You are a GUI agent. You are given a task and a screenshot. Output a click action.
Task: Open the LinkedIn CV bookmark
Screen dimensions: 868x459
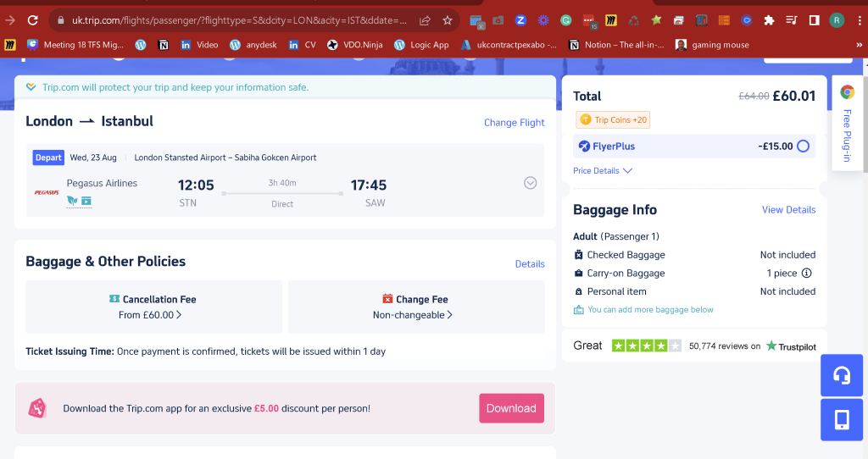tap(303, 45)
